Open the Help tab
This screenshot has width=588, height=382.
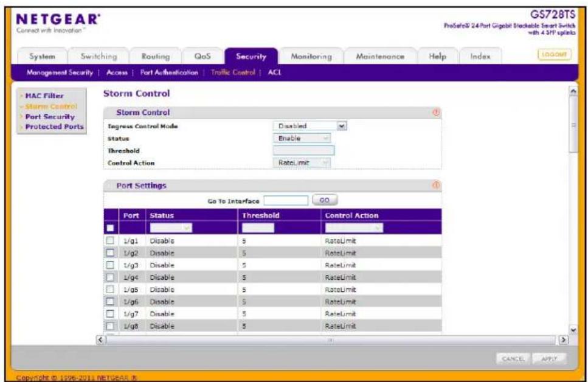[x=438, y=57]
